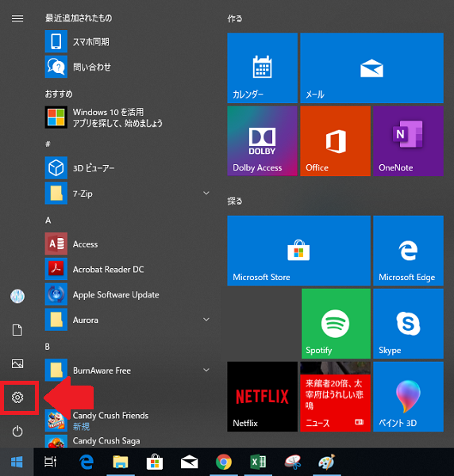Open Documents from Start sidebar

coord(17,330)
